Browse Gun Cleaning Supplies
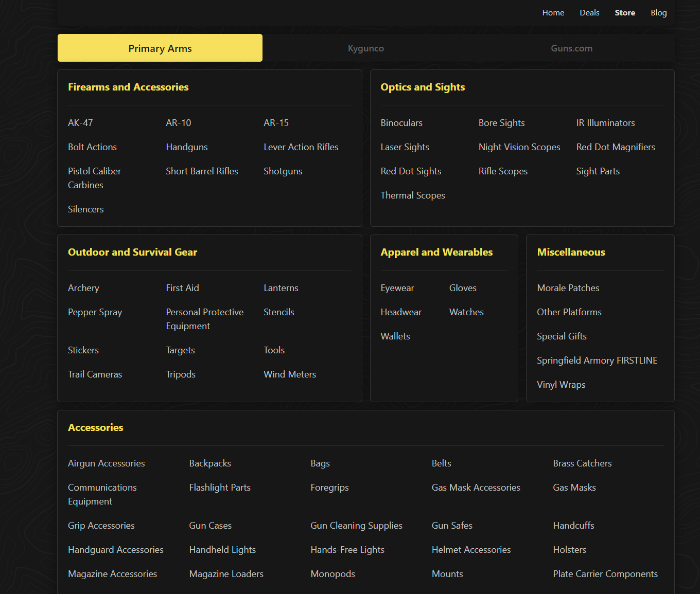Image resolution: width=700 pixels, height=594 pixels. pyautogui.click(x=356, y=526)
